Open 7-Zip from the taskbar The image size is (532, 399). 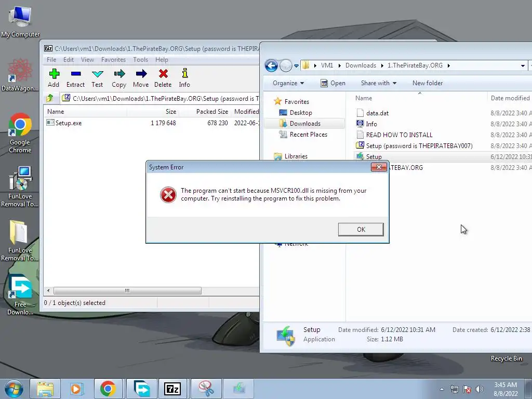pyautogui.click(x=172, y=389)
